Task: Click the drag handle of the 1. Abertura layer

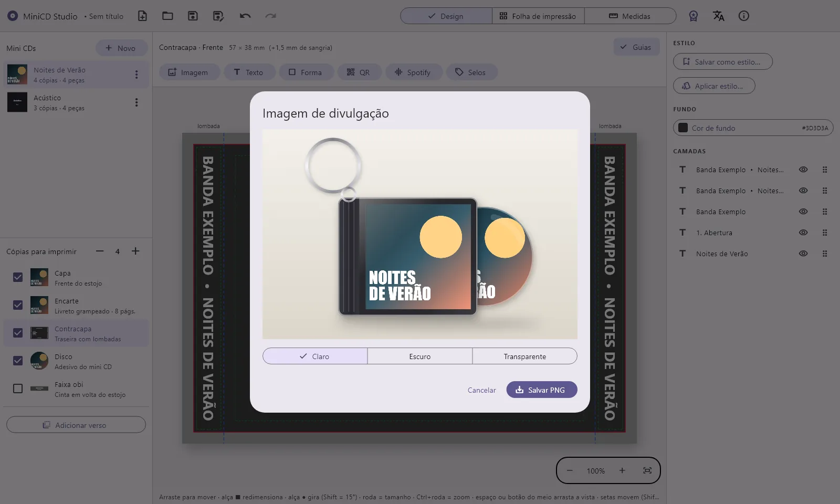Action: 825,233
